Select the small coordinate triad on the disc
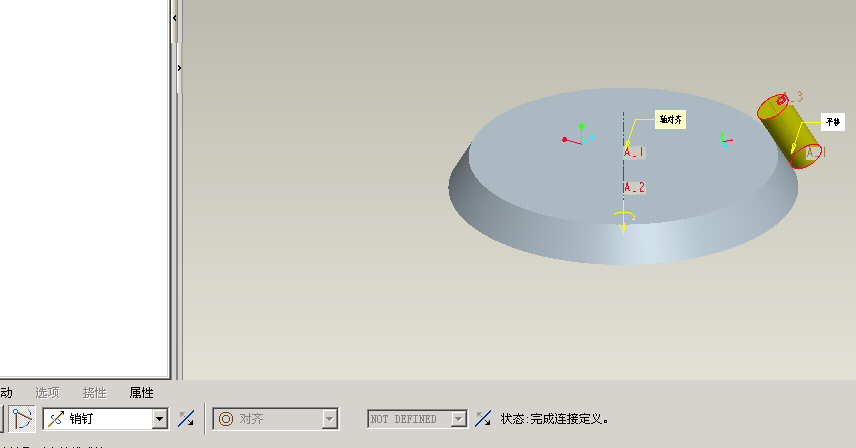This screenshot has width=856, height=448. pyautogui.click(x=726, y=140)
